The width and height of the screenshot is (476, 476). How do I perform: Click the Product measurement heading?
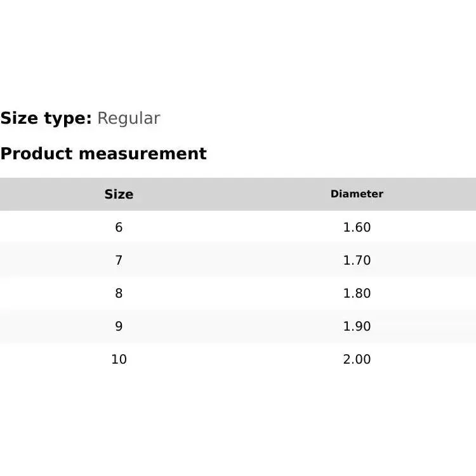[x=103, y=154]
